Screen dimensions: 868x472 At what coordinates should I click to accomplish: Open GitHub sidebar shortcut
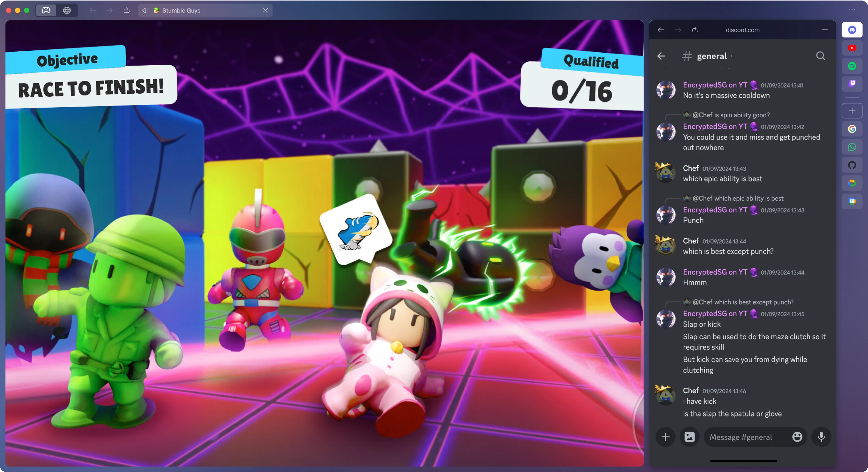pos(852,165)
